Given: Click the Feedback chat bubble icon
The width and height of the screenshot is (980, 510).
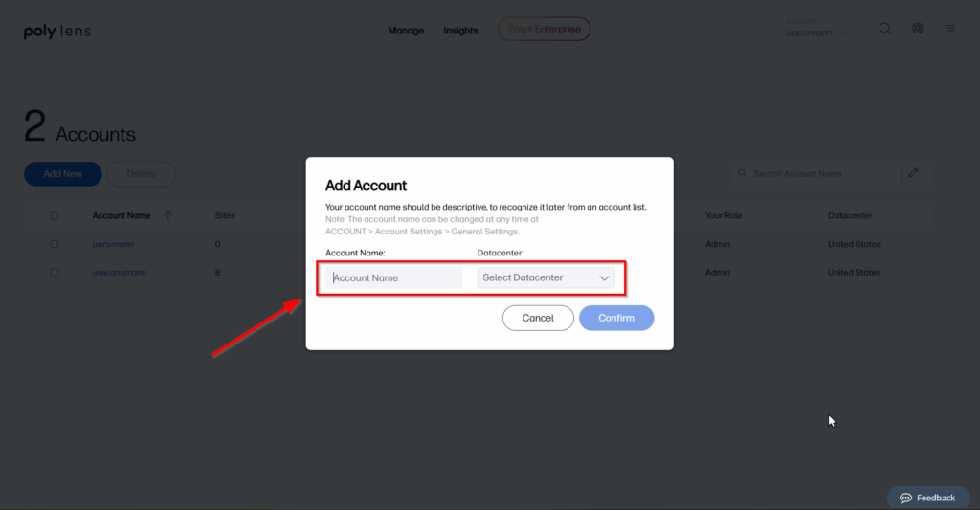Looking at the screenshot, I should [905, 499].
